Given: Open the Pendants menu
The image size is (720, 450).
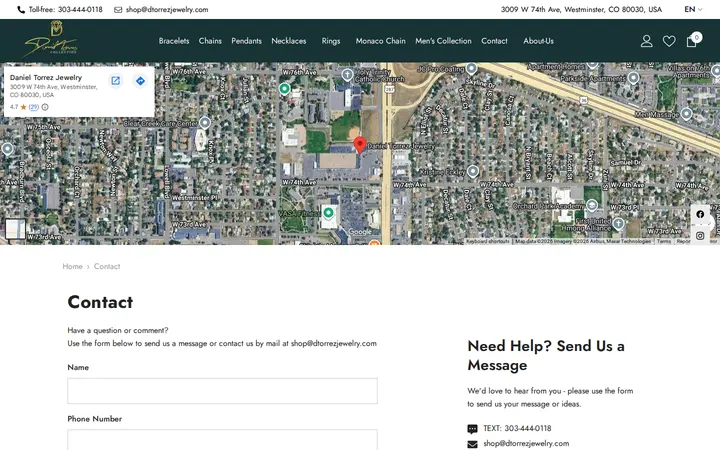Looking at the screenshot, I should (247, 41).
